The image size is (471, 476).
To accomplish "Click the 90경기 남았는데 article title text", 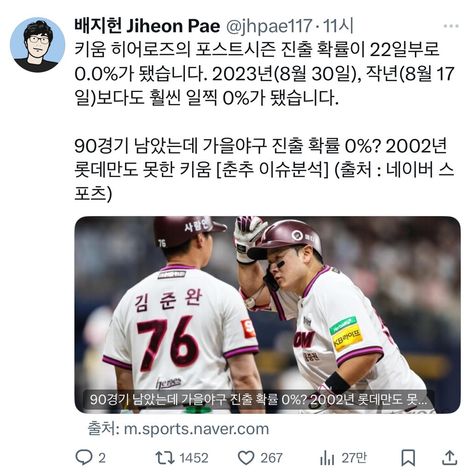I will tap(264, 170).
